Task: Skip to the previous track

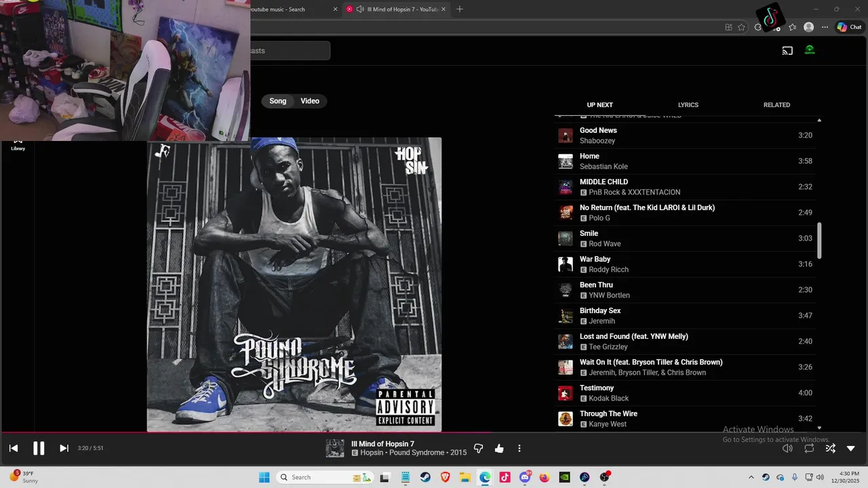Action: pos(14,448)
